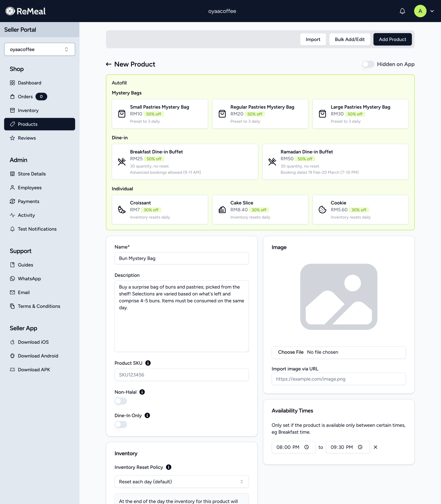Clear availability times with the X icon
This screenshot has width=441, height=504.
tap(375, 447)
